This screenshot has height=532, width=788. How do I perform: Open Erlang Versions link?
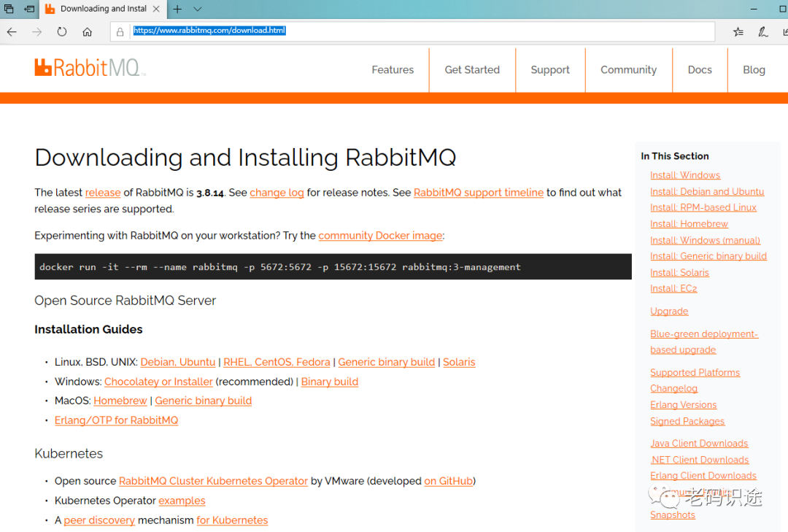(x=683, y=405)
